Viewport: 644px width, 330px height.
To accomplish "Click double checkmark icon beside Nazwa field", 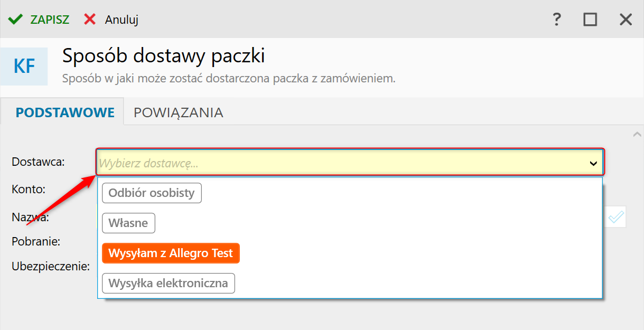I will [x=616, y=217].
